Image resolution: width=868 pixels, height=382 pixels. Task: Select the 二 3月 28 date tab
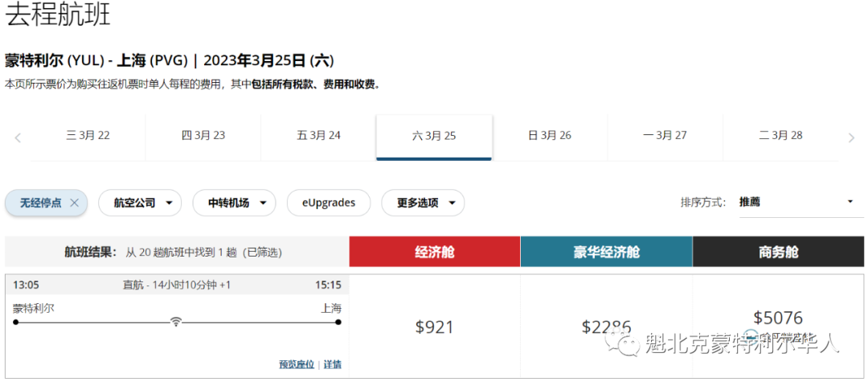point(780,136)
